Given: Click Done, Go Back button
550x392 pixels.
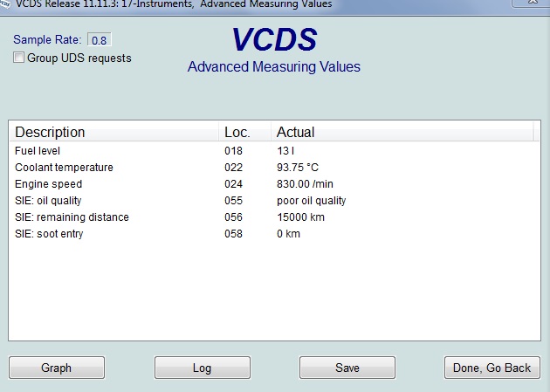Looking at the screenshot, I should click(492, 368).
